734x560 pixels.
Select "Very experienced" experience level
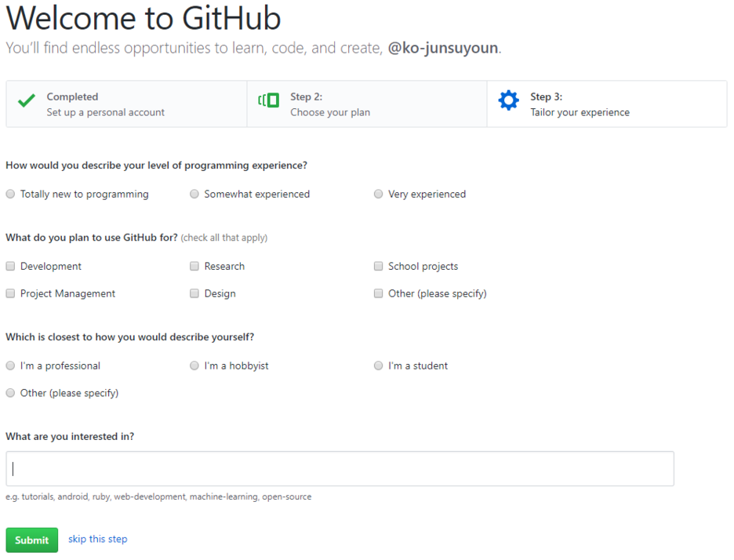378,194
